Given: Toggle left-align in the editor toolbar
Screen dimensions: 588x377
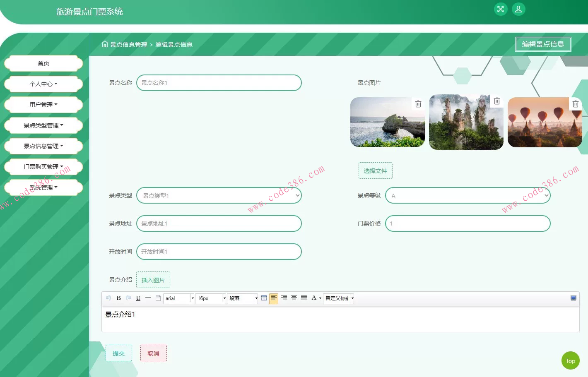Looking at the screenshot, I should 274,298.
